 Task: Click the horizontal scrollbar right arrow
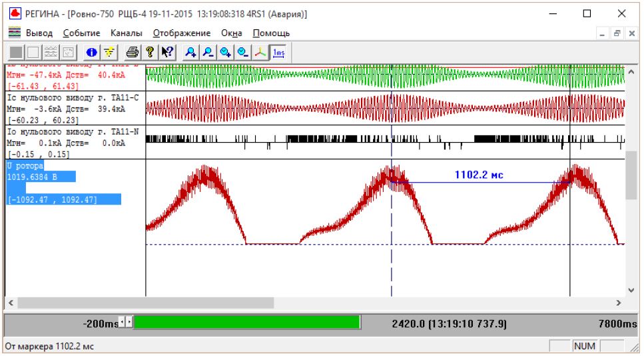(x=619, y=303)
